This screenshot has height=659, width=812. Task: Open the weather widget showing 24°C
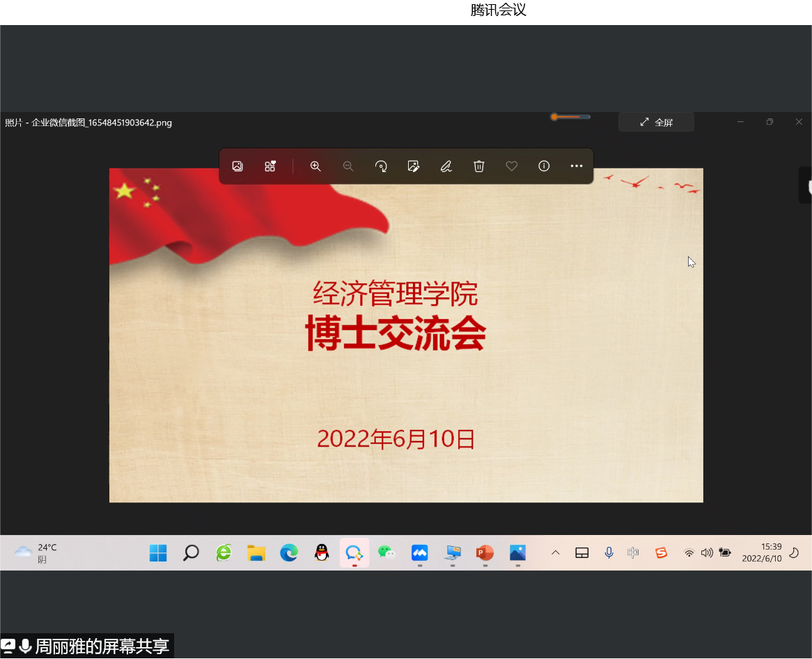tap(36, 553)
